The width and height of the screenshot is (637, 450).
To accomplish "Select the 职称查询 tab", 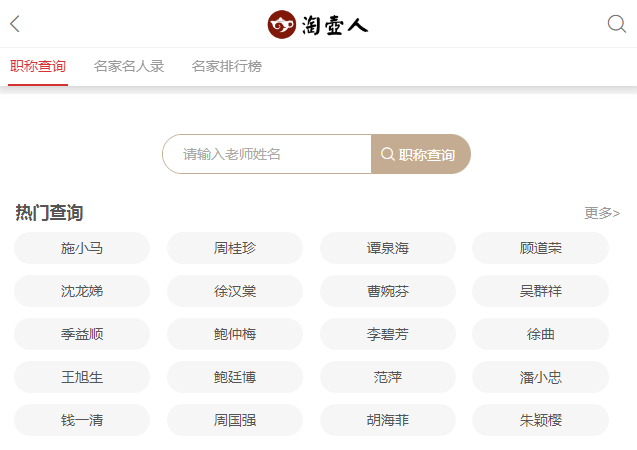I will pyautogui.click(x=38, y=66).
